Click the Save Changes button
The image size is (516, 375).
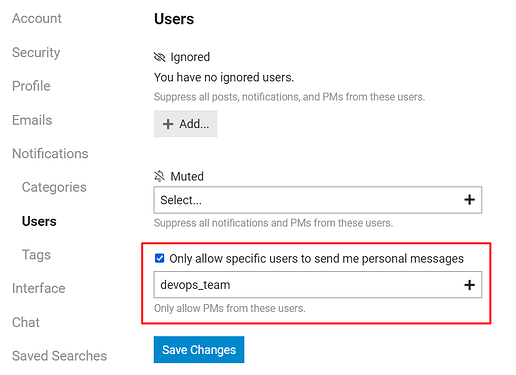(x=199, y=350)
